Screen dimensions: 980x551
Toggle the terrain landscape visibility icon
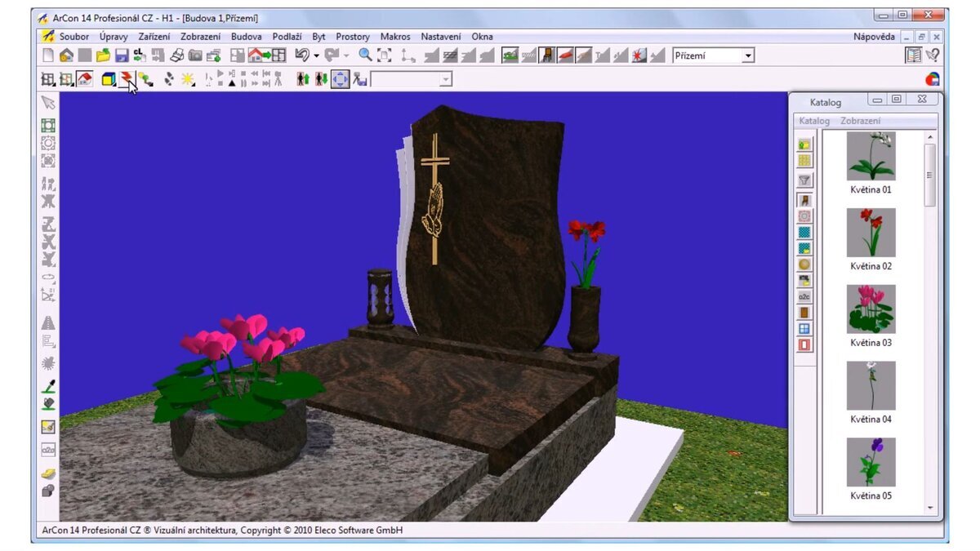[x=510, y=56]
